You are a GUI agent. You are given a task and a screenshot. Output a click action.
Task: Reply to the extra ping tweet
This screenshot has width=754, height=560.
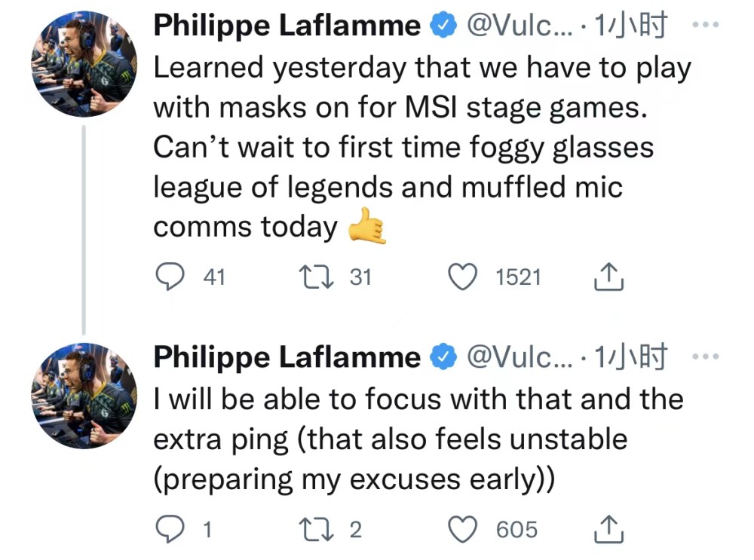[x=170, y=530]
